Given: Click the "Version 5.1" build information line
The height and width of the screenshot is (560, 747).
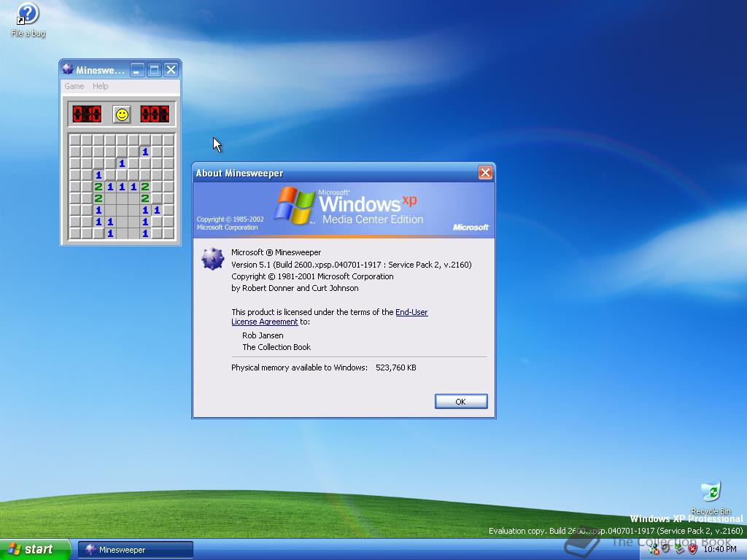Looking at the screenshot, I should tap(351, 265).
